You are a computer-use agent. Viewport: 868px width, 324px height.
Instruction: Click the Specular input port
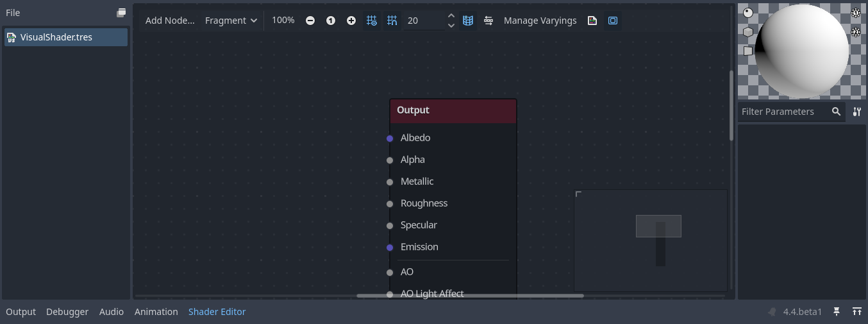click(x=390, y=226)
